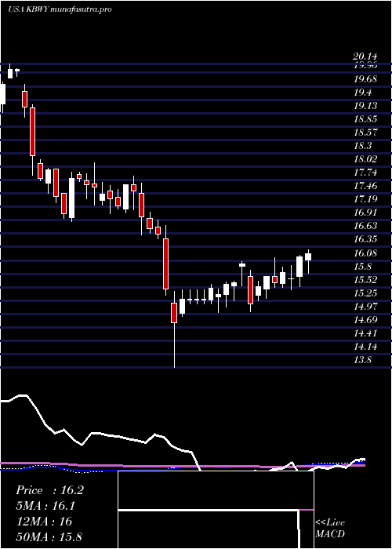Click the 19.13 price axis label
The height and width of the screenshot is (549, 392).
(365, 106)
